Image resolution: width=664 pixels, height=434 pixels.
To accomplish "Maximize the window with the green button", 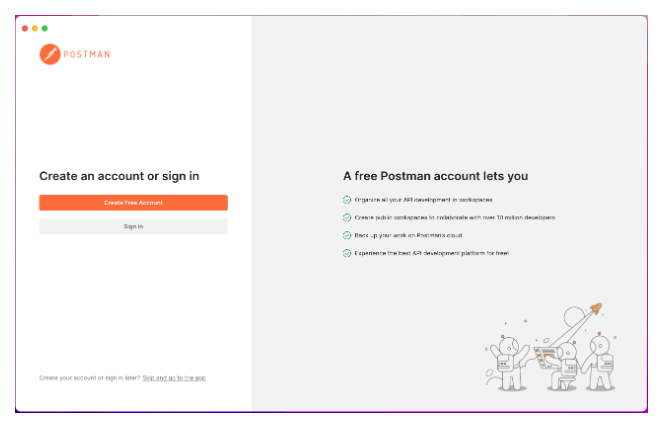I will coord(44,28).
